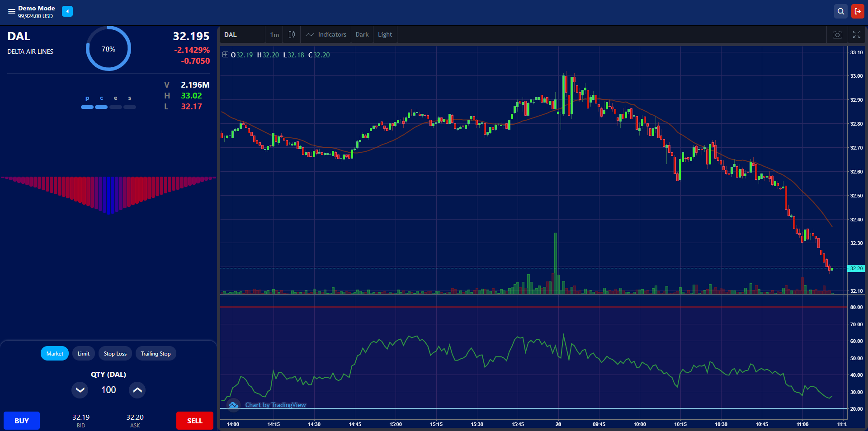
Task: Click the red logout icon
Action: [x=858, y=11]
